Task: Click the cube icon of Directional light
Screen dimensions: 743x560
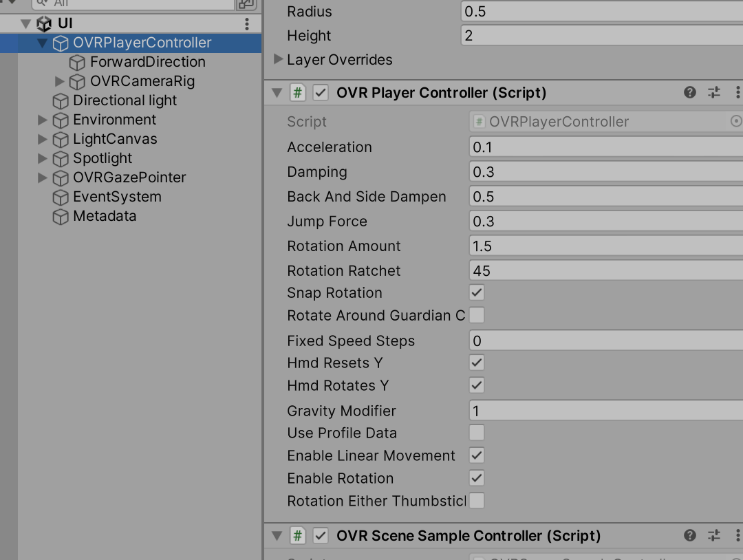Action: point(60,101)
